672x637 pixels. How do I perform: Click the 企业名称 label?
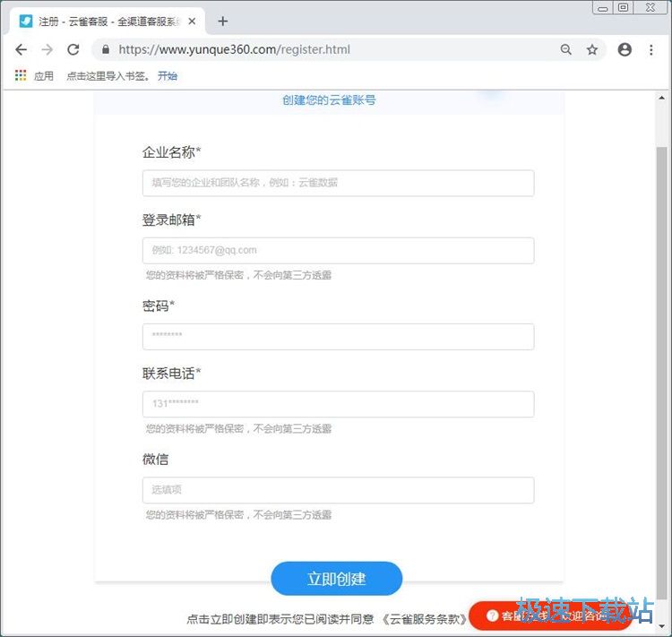pyautogui.click(x=171, y=152)
